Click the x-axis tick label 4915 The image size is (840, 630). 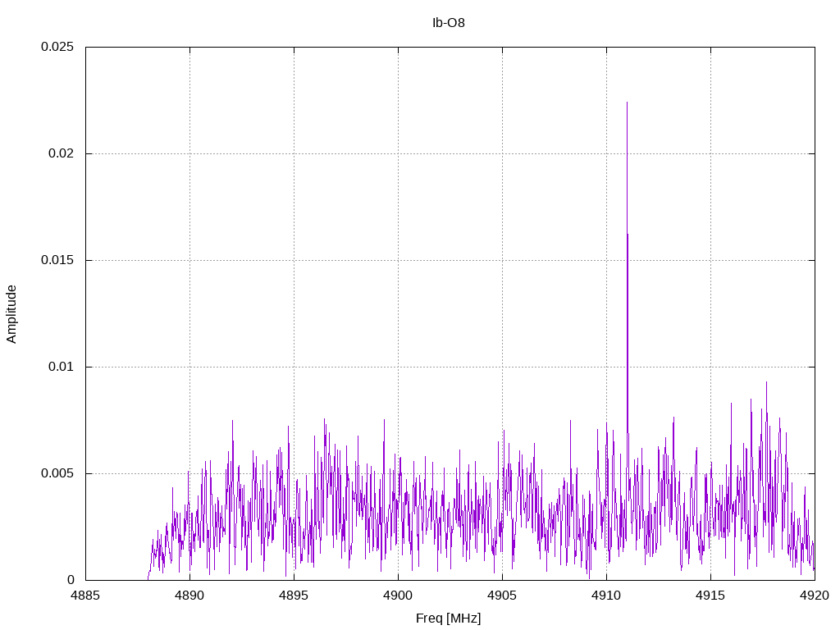coord(711,596)
